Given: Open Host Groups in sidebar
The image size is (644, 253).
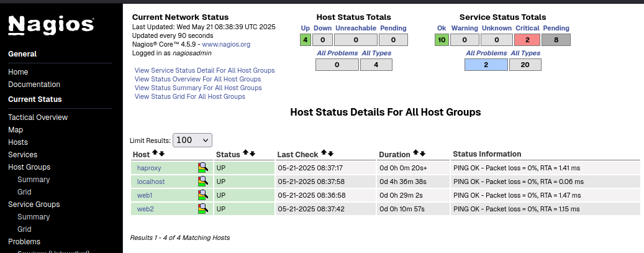Looking at the screenshot, I should pyautogui.click(x=29, y=167).
